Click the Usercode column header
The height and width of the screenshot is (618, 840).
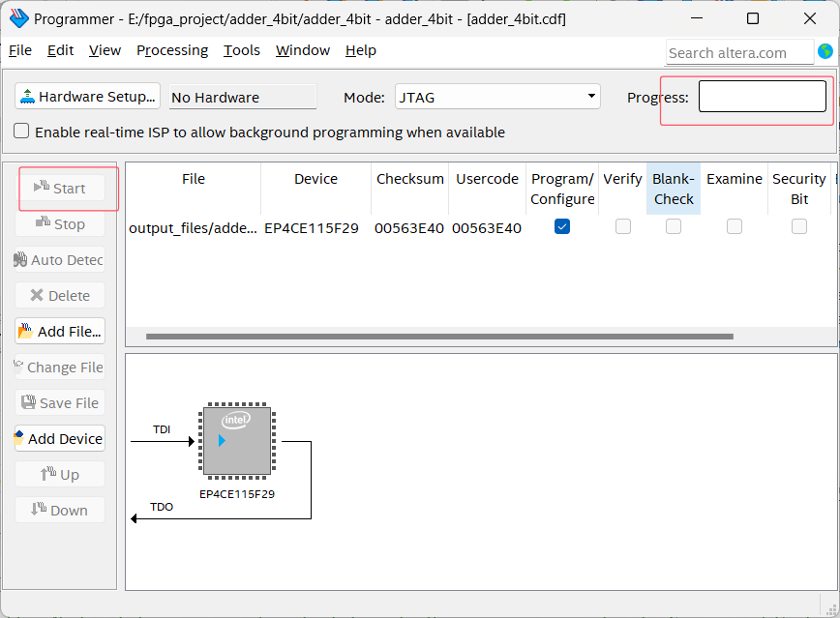487,189
